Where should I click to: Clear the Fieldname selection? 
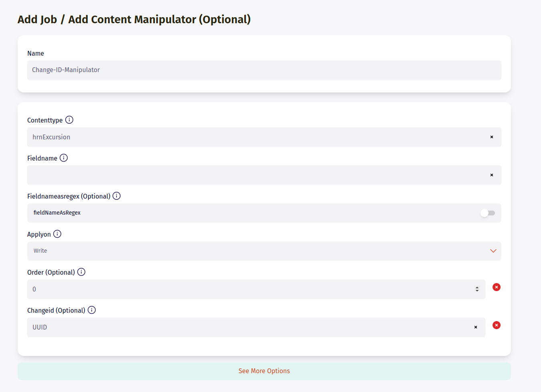492,175
